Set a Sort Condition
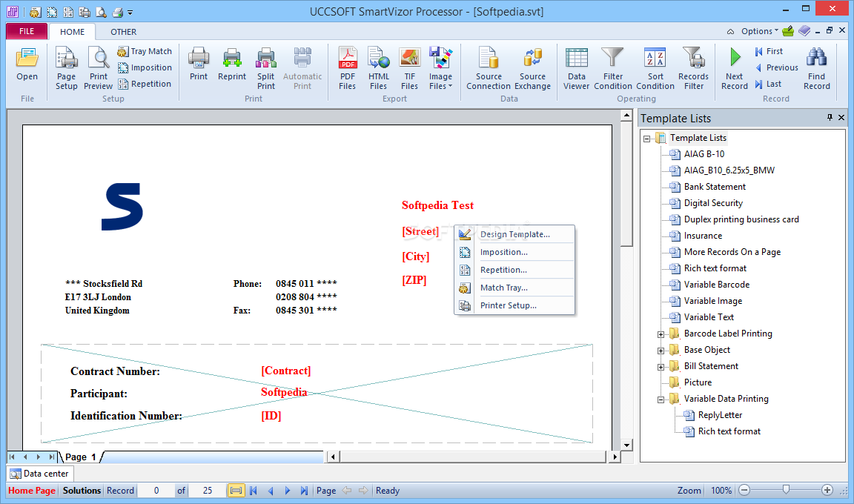The height and width of the screenshot is (504, 854). click(x=655, y=69)
